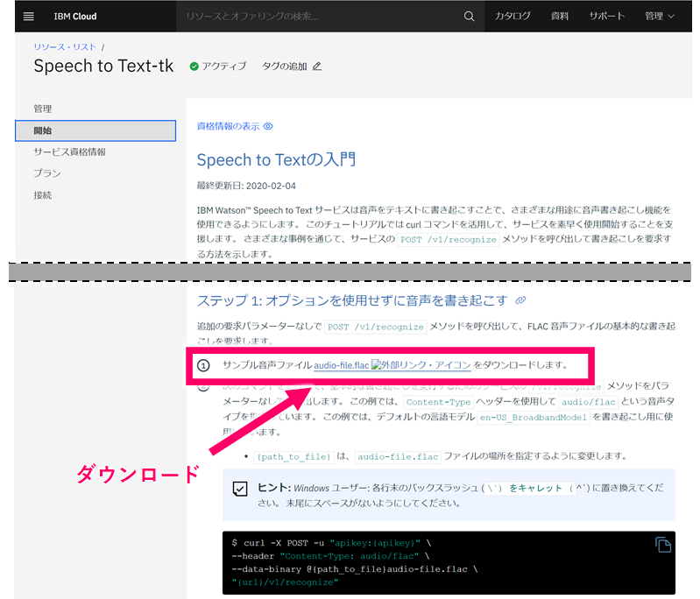Select 管理 in the left sidebar

tap(43, 109)
